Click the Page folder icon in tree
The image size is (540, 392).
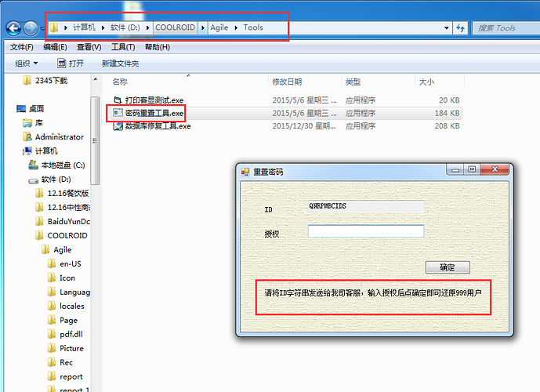click(52, 320)
